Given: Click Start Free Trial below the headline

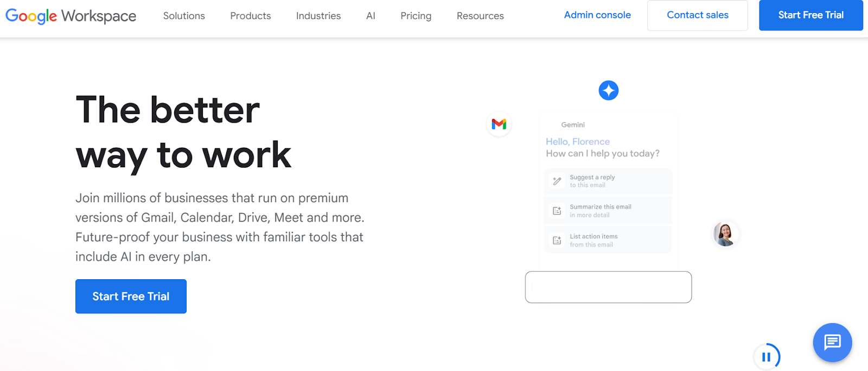Looking at the screenshot, I should (131, 296).
